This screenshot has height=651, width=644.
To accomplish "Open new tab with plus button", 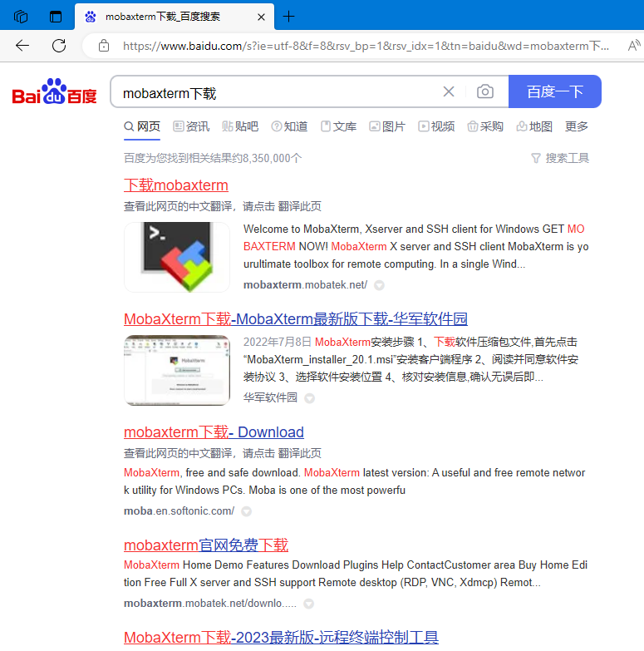I will click(x=288, y=17).
